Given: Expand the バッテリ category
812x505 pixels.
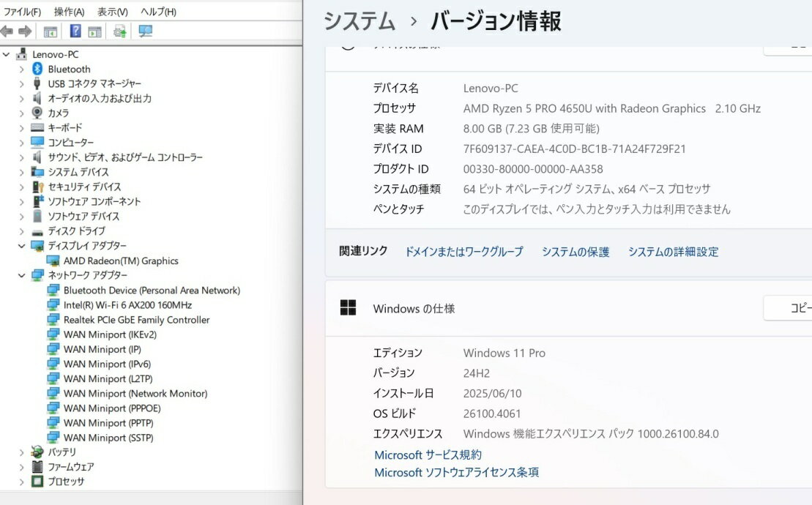Looking at the screenshot, I should (x=21, y=452).
